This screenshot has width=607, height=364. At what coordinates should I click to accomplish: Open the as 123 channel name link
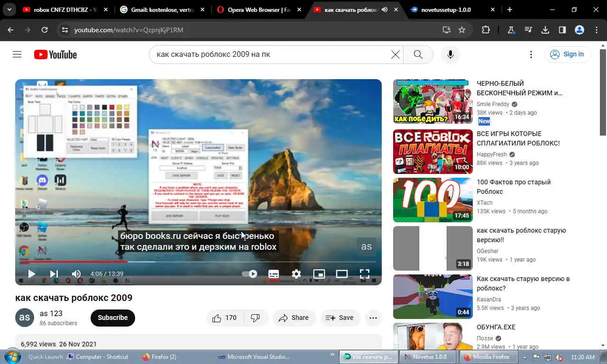pos(51,313)
